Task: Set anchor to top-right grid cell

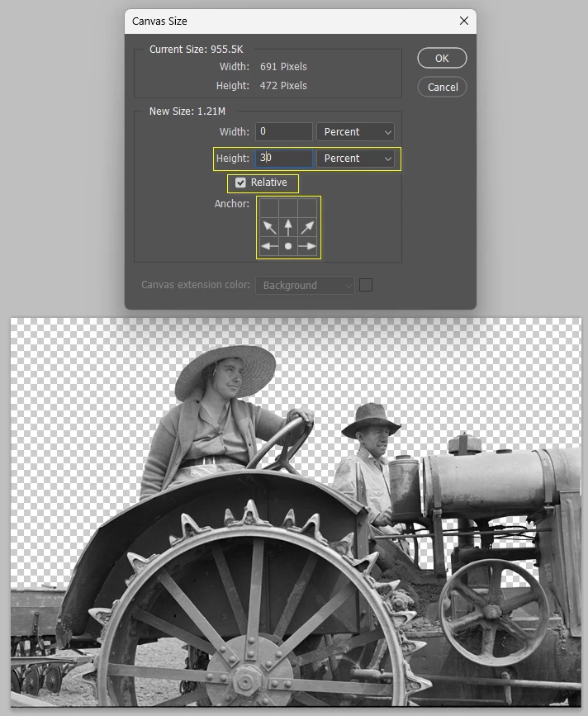Action: [307, 208]
